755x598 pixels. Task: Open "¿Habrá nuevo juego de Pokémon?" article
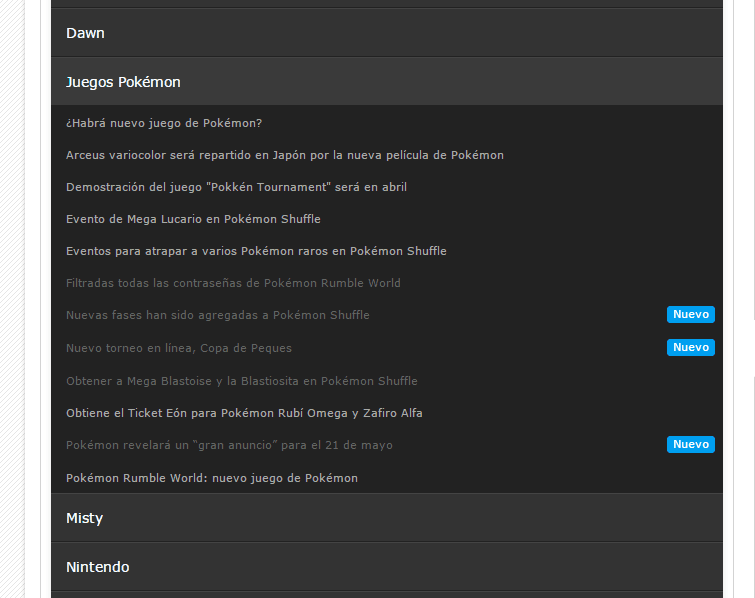tap(164, 123)
